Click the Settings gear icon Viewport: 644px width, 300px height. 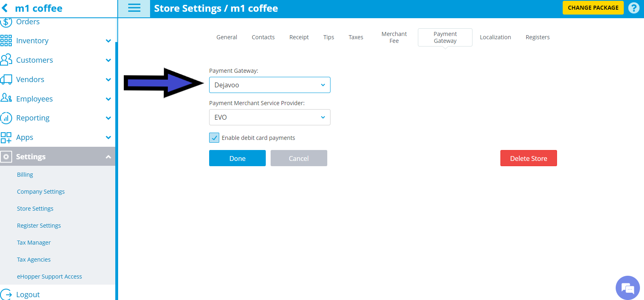[x=6, y=156]
